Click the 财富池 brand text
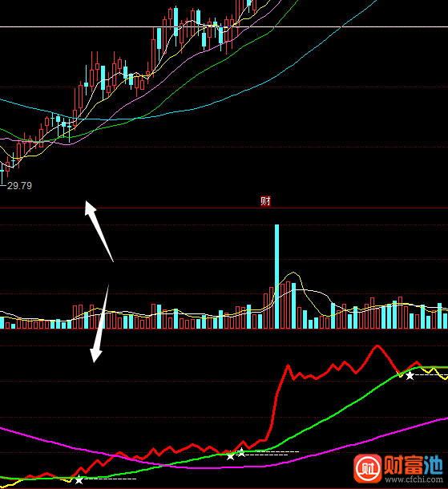 [414, 465]
